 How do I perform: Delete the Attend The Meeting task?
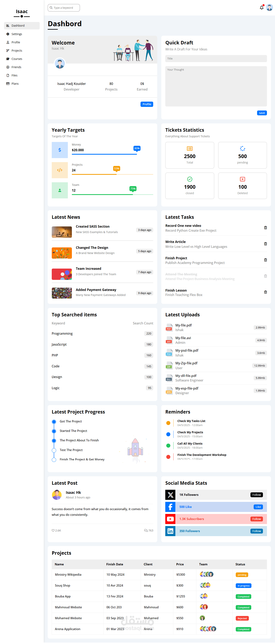(x=265, y=276)
